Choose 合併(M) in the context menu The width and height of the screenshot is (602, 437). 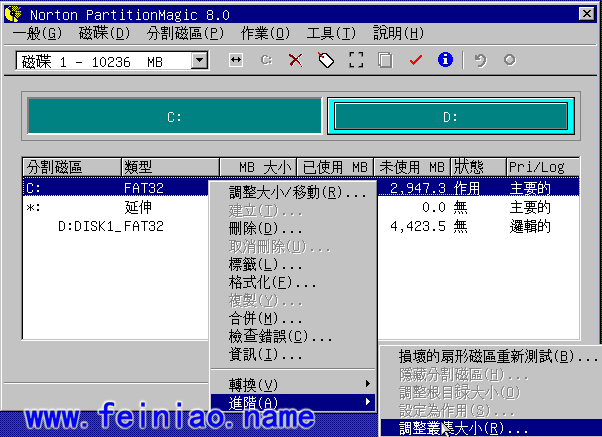293,318
